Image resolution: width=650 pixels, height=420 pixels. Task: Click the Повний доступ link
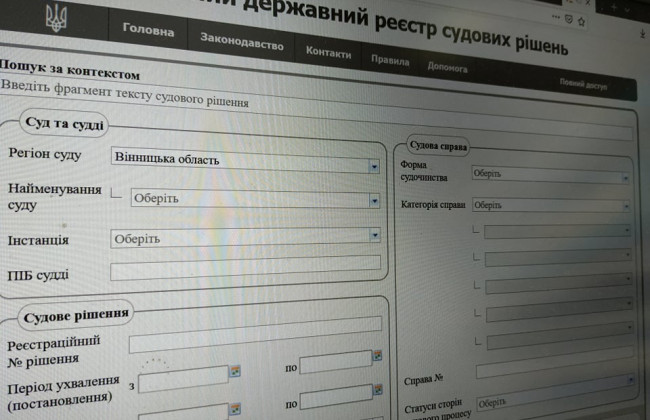(583, 84)
